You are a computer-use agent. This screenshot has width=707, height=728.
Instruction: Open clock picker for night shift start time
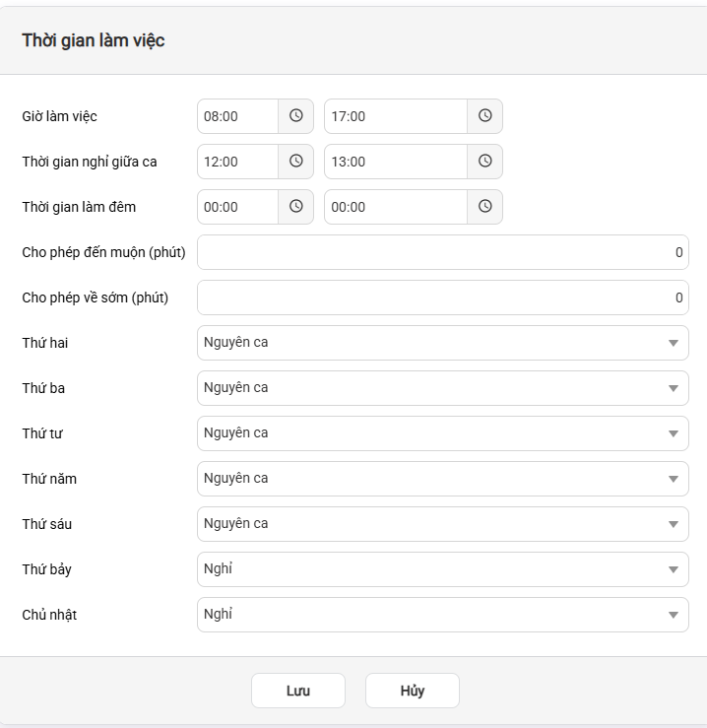[295, 207]
